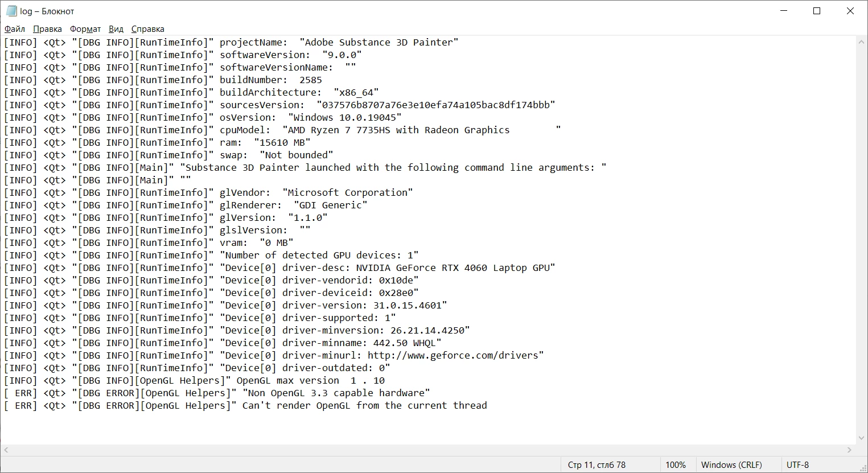
Task: Click the sourcesVersion hash string
Action: [436, 105]
